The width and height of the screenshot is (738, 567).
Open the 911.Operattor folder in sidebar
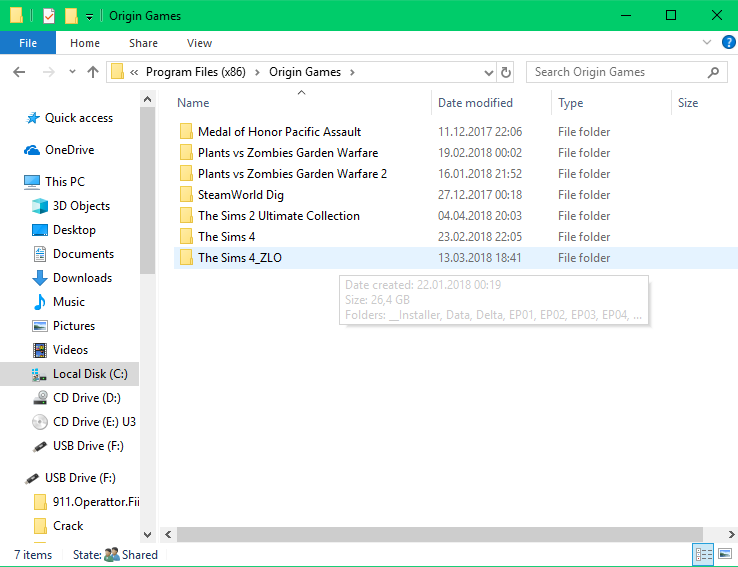(96, 502)
